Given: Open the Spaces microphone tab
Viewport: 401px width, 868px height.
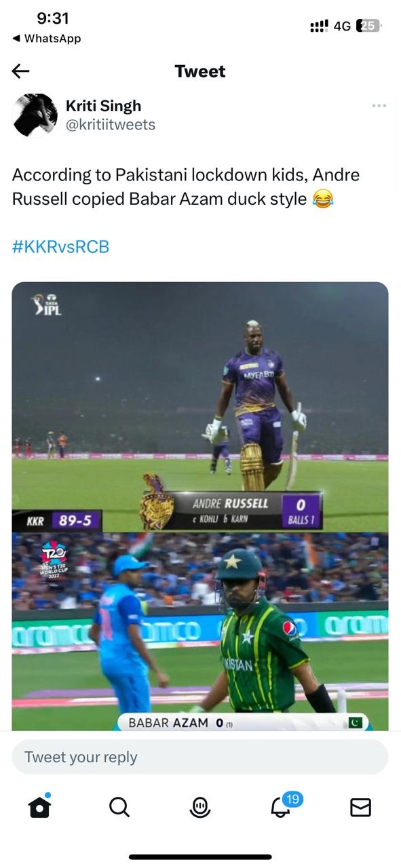Looking at the screenshot, I should (199, 807).
